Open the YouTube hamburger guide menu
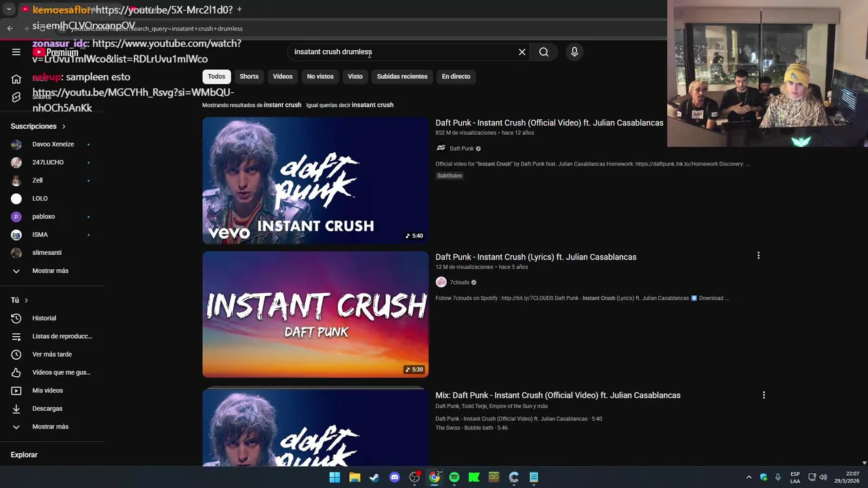 tap(16, 52)
